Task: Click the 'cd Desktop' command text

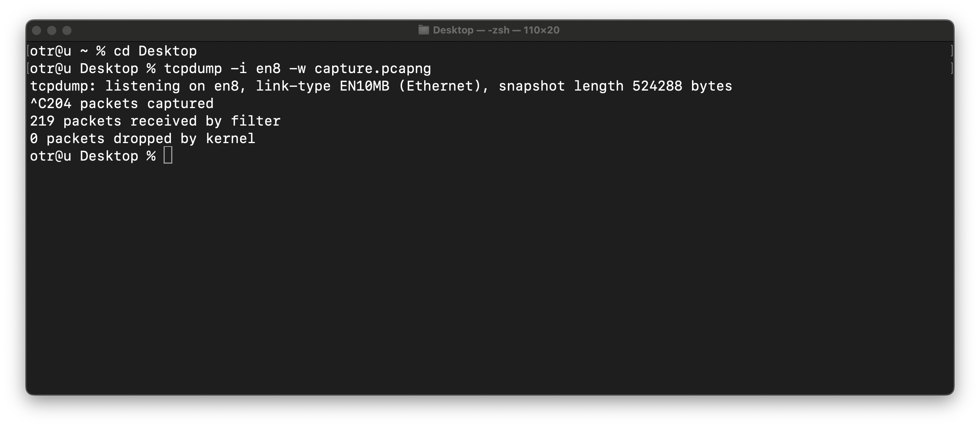Action: (x=155, y=51)
